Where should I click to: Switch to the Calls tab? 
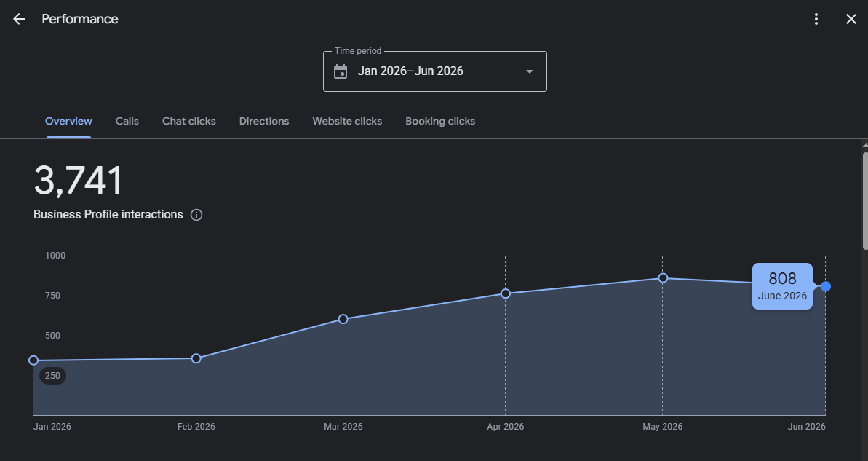pyautogui.click(x=127, y=121)
